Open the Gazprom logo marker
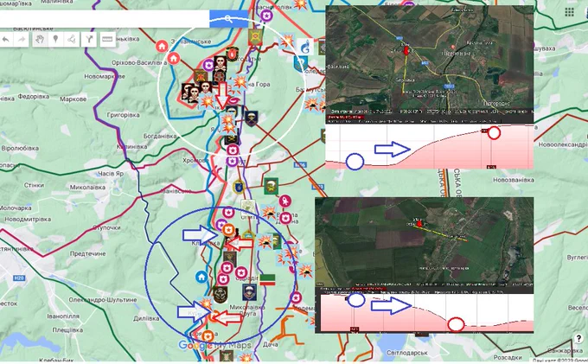Image resolution: width=588 pixels, height=364 pixels. pos(305,48)
